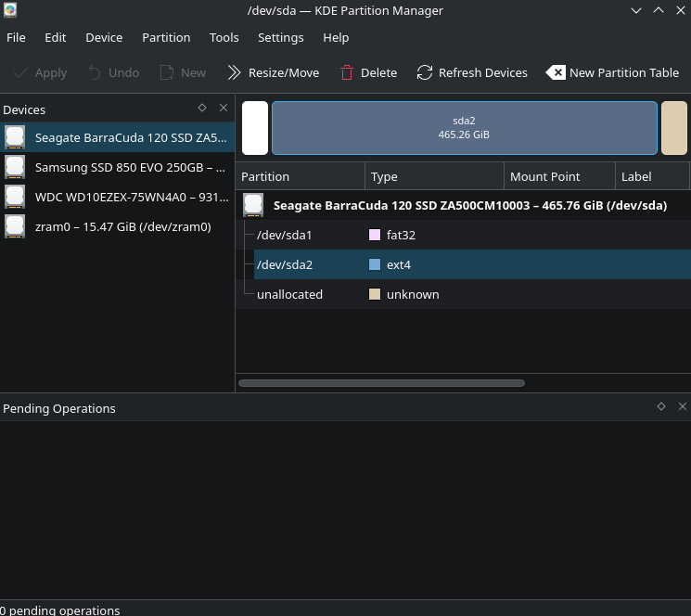Click the Undo arrow icon
The width and height of the screenshot is (691, 616).
[x=95, y=72]
